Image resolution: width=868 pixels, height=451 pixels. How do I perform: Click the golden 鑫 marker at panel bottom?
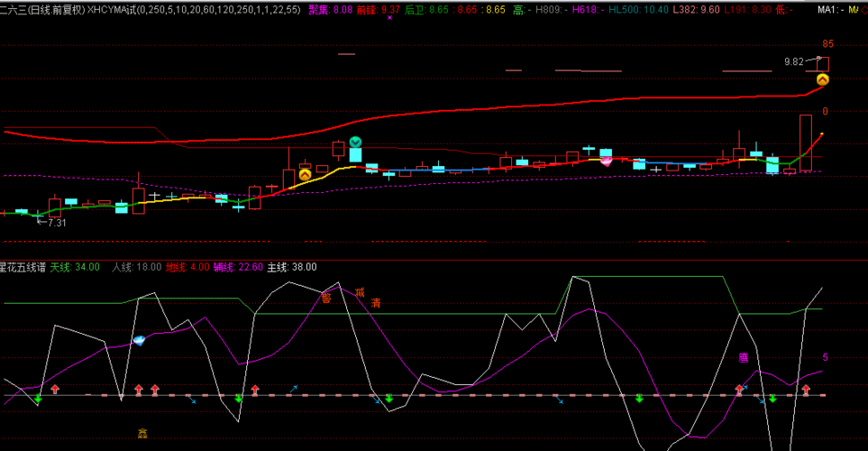point(142,433)
